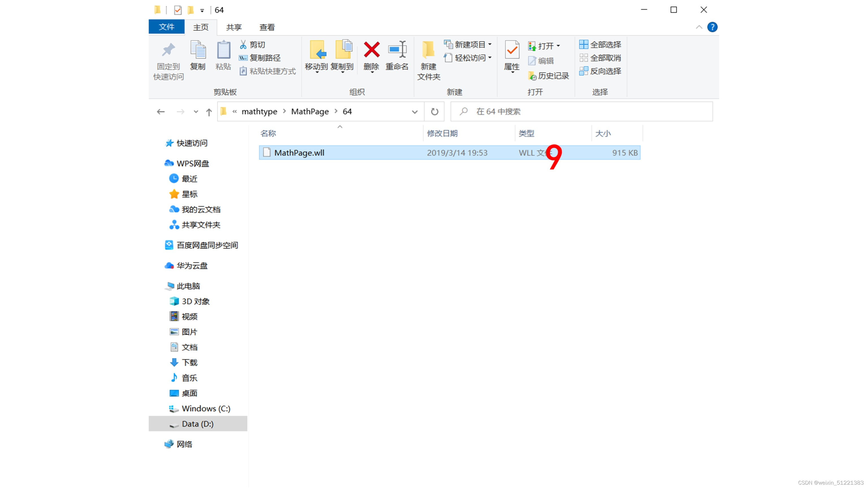The image size is (868, 488).
Task: Click Invert selection option
Action: (x=600, y=71)
